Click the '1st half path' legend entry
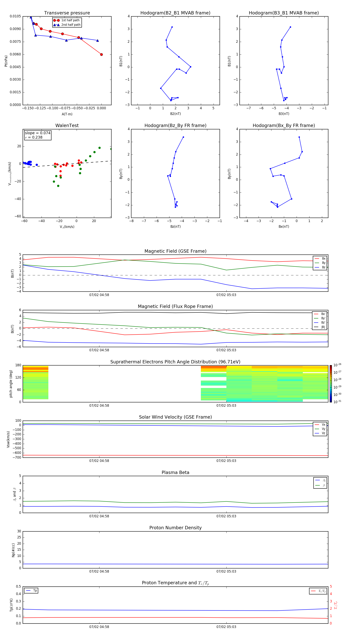351x644 pixels. [66, 20]
